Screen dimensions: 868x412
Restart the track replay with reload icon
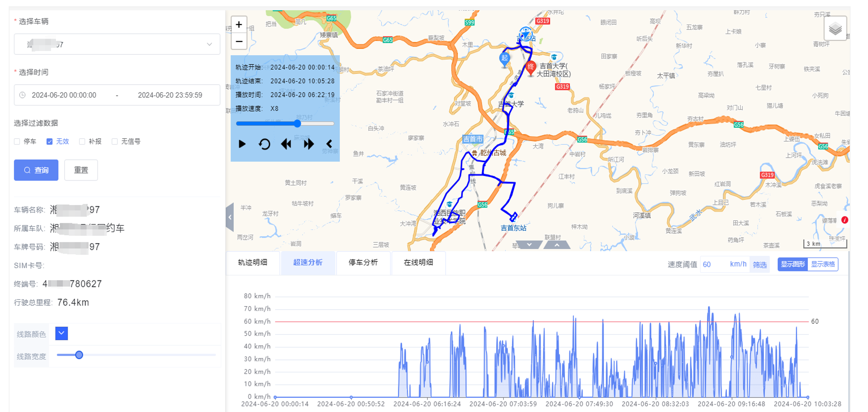[264, 144]
